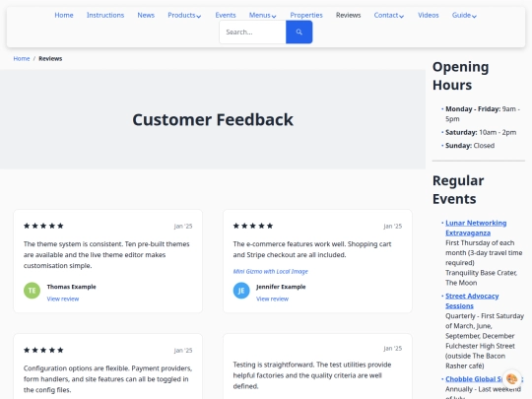Open Jennifer Example's View review link

273,299
